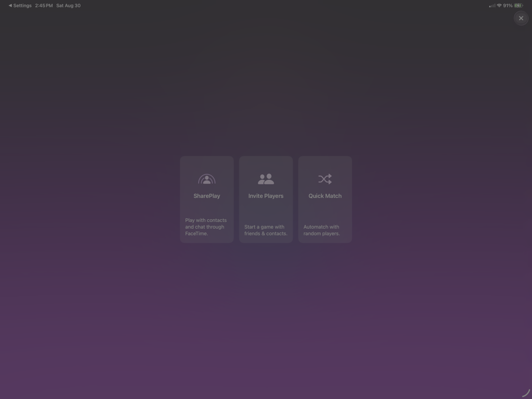Tap the 2:45 PM clock

[44, 5]
